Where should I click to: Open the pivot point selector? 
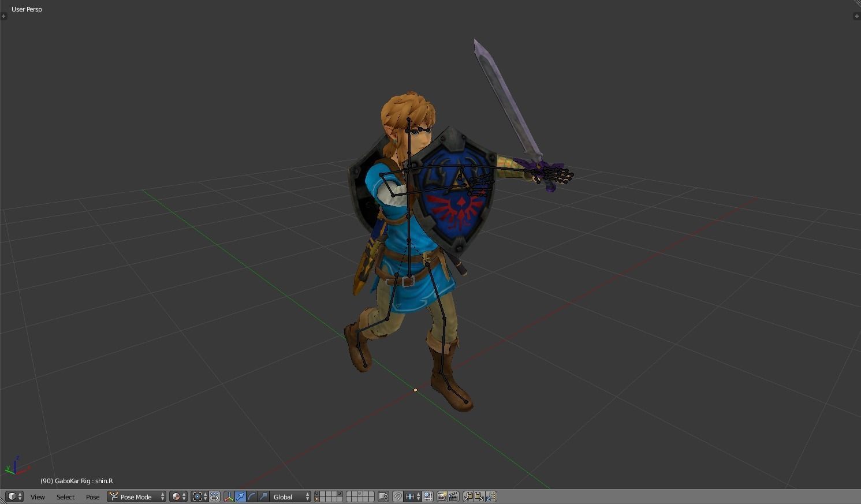pos(200,496)
